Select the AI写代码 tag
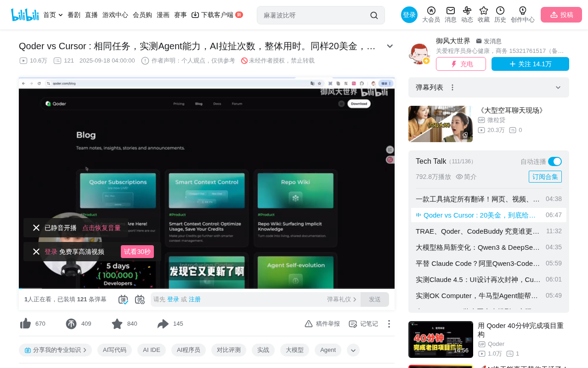 (114, 350)
